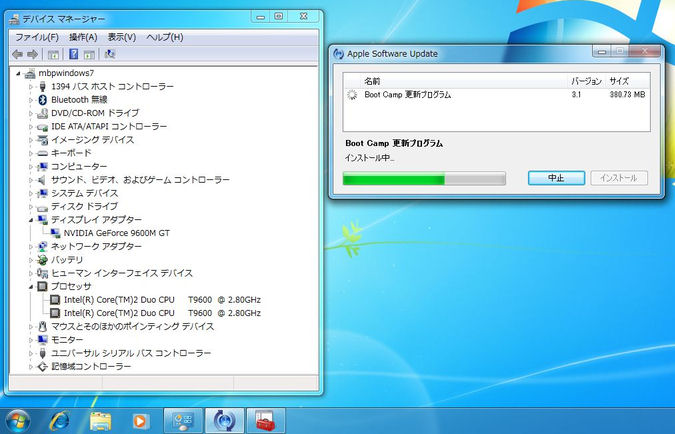Click the Help question-mark toolbar icon
Screen dimensions: 675x434
[x=74, y=54]
